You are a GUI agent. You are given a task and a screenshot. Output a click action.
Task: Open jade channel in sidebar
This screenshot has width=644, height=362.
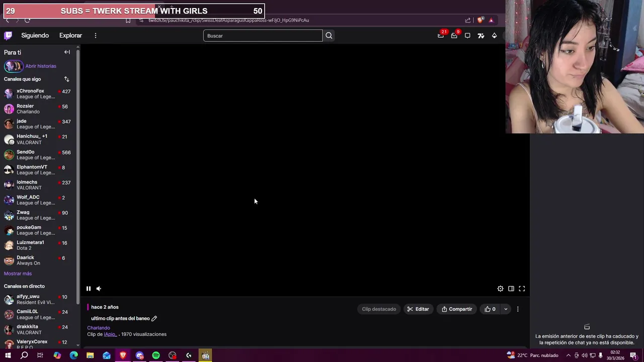pyautogui.click(x=38, y=124)
